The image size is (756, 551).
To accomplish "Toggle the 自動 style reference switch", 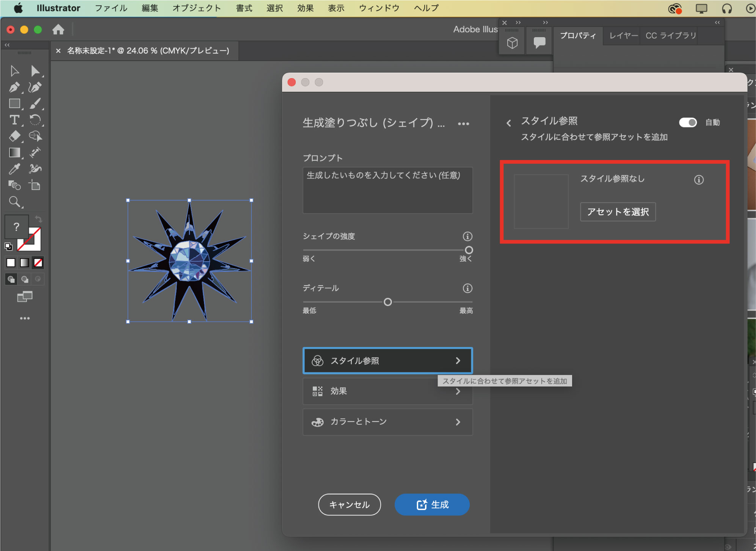I will click(x=687, y=122).
